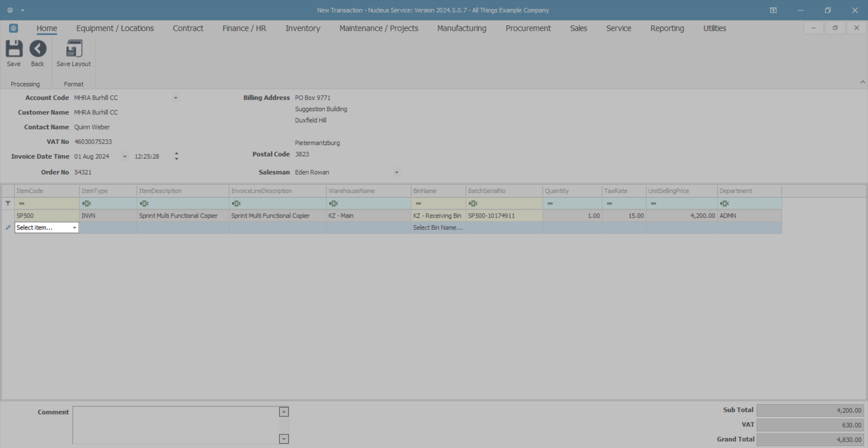Open the Equipment / Locations tab
Screen dimensions: 868x448
click(115, 28)
